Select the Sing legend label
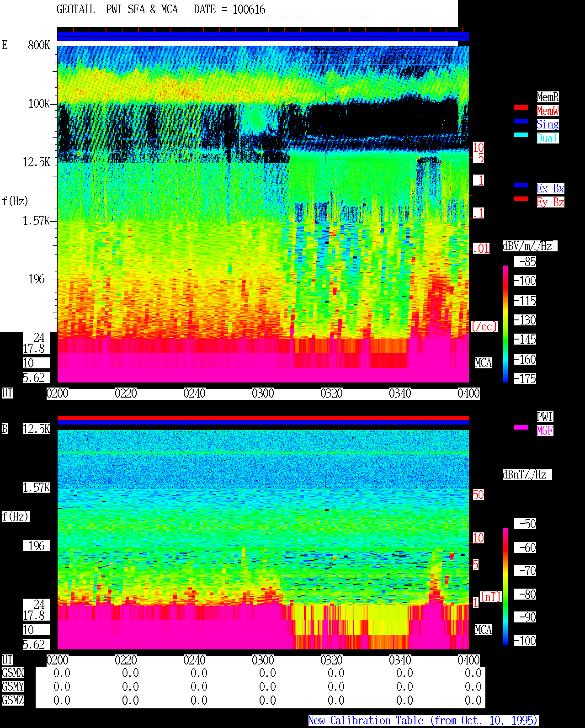585x728 pixels. coord(548,124)
